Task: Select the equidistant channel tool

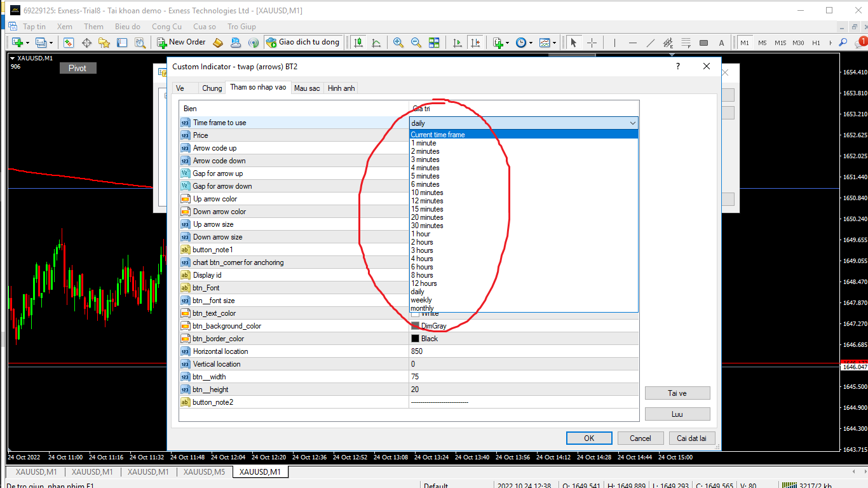Action: [x=668, y=43]
